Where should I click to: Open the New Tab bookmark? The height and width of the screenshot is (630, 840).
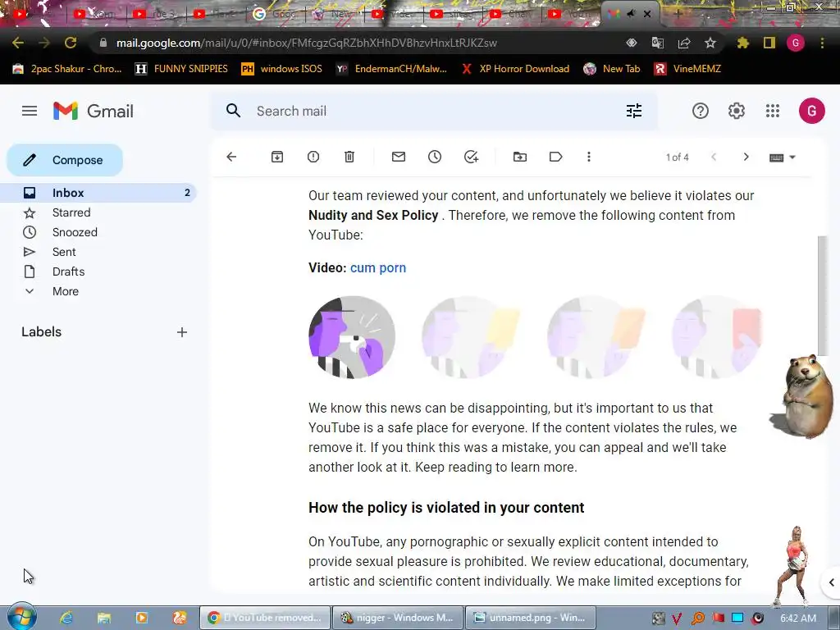point(612,69)
